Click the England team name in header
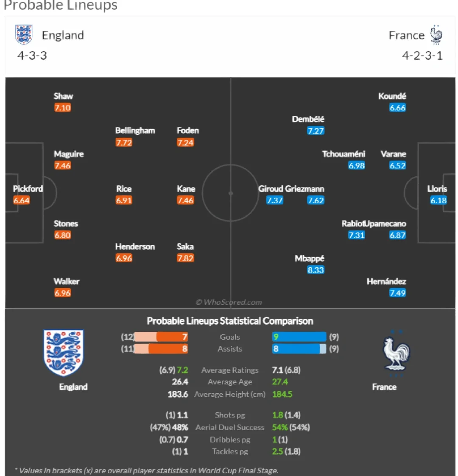458x476 pixels. click(x=63, y=36)
